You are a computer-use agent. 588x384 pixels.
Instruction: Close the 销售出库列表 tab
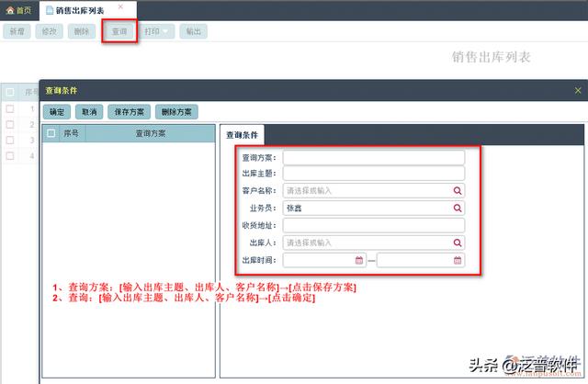(x=120, y=6)
